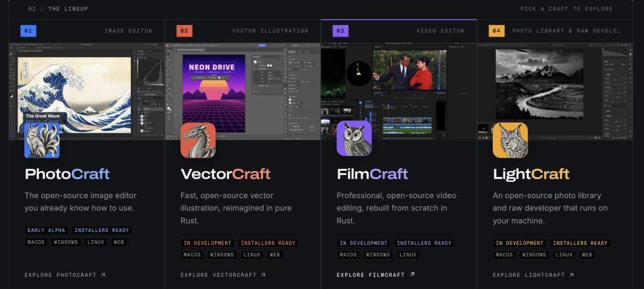Click the VectorCraft description about pure Rust
This screenshot has width=644, height=289.
236,208
